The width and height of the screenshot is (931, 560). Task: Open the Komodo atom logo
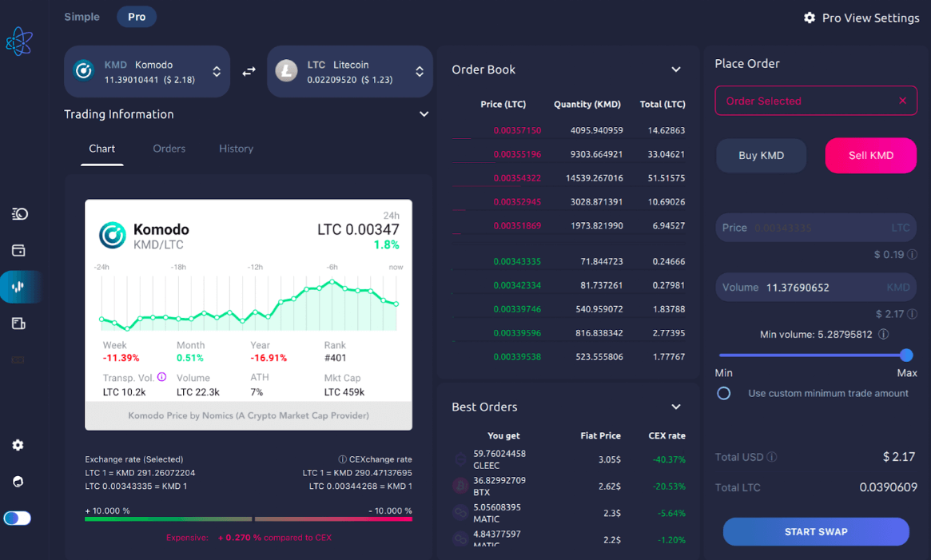19,42
